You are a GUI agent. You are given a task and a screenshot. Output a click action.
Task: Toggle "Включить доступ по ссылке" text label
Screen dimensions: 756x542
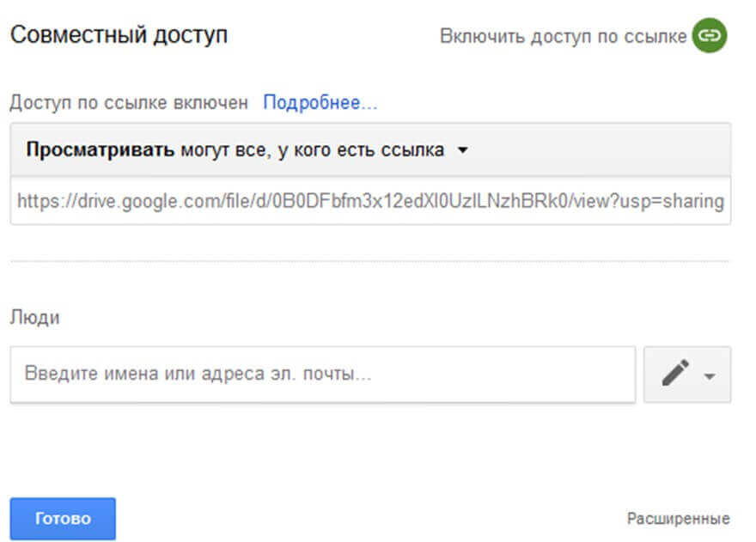pyautogui.click(x=563, y=36)
